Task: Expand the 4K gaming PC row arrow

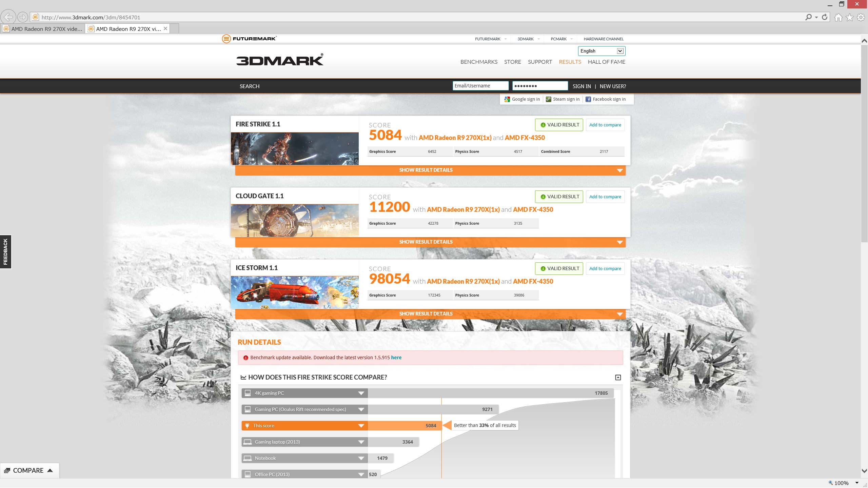Action: 361,393
